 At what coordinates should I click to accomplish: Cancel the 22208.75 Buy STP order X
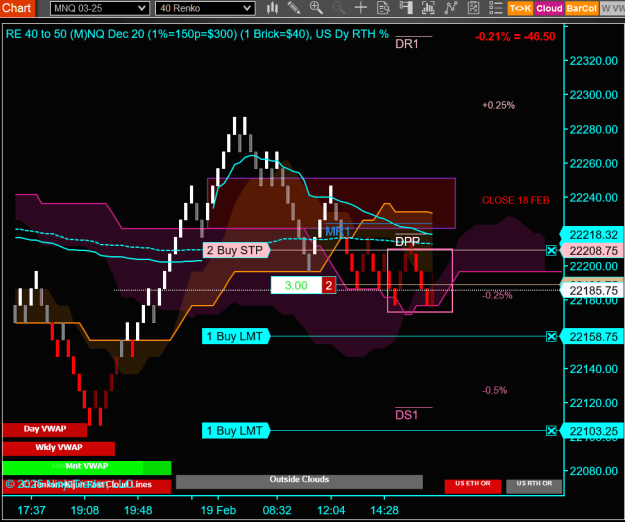point(551,251)
